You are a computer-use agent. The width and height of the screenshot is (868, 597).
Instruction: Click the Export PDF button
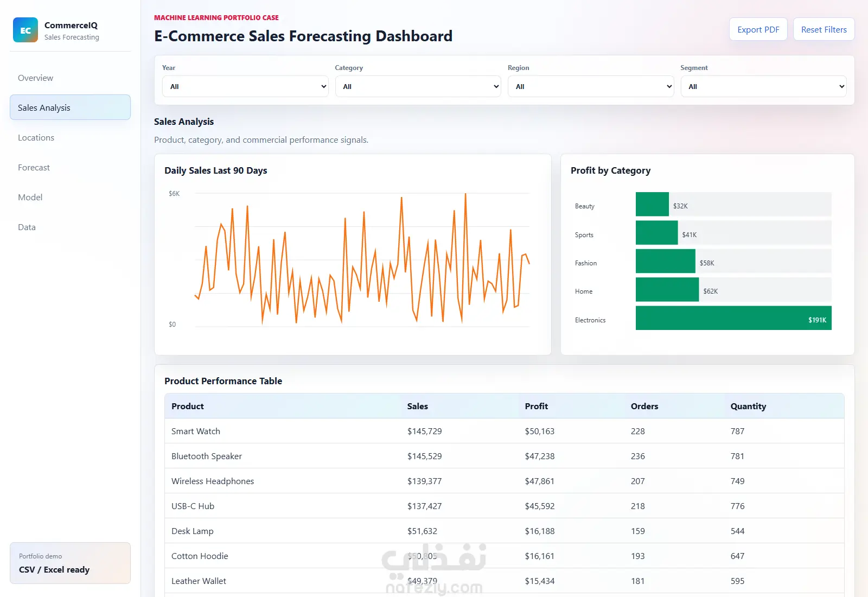coord(758,29)
